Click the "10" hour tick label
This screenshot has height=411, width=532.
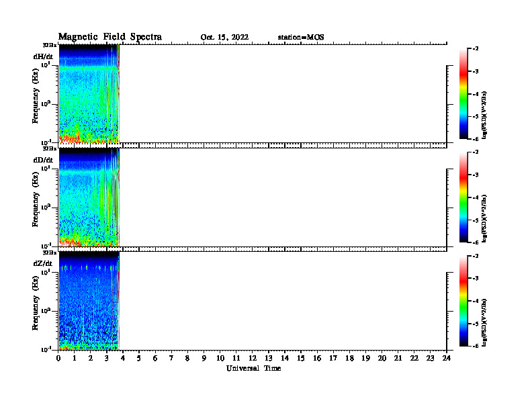click(220, 358)
